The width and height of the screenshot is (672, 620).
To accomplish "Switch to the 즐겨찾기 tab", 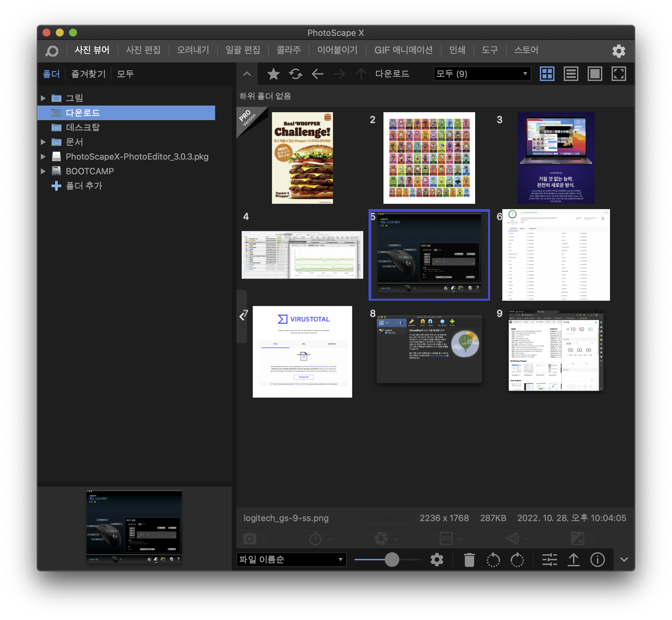I will (x=88, y=74).
